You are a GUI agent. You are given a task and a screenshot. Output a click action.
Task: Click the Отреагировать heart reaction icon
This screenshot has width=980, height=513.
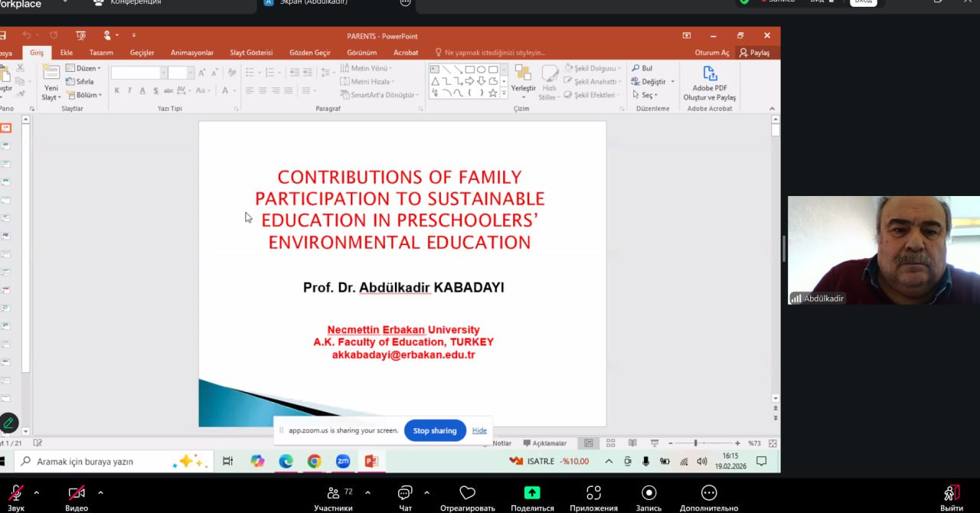[x=467, y=493]
